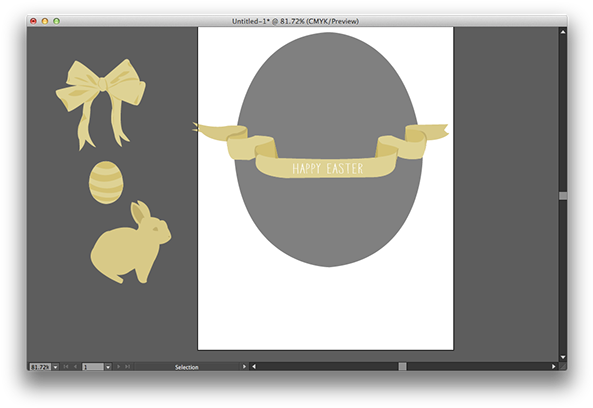Select the HAPPY EASTER banner text

coord(328,169)
